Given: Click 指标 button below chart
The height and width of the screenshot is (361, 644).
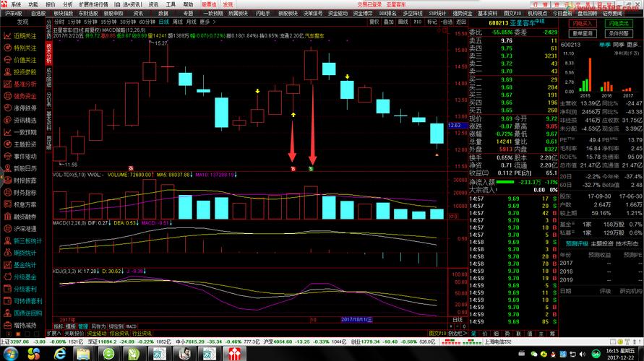Looking at the screenshot, I should pyautogui.click(x=59, y=326).
